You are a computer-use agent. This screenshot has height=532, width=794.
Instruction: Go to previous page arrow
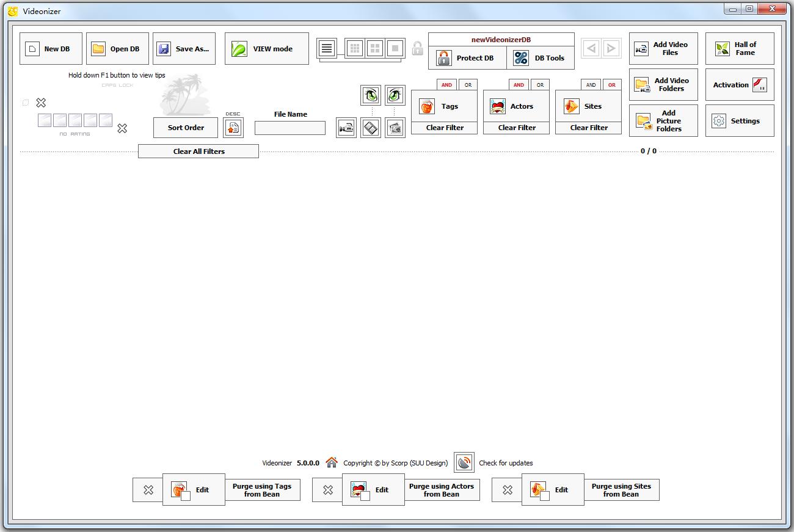591,49
